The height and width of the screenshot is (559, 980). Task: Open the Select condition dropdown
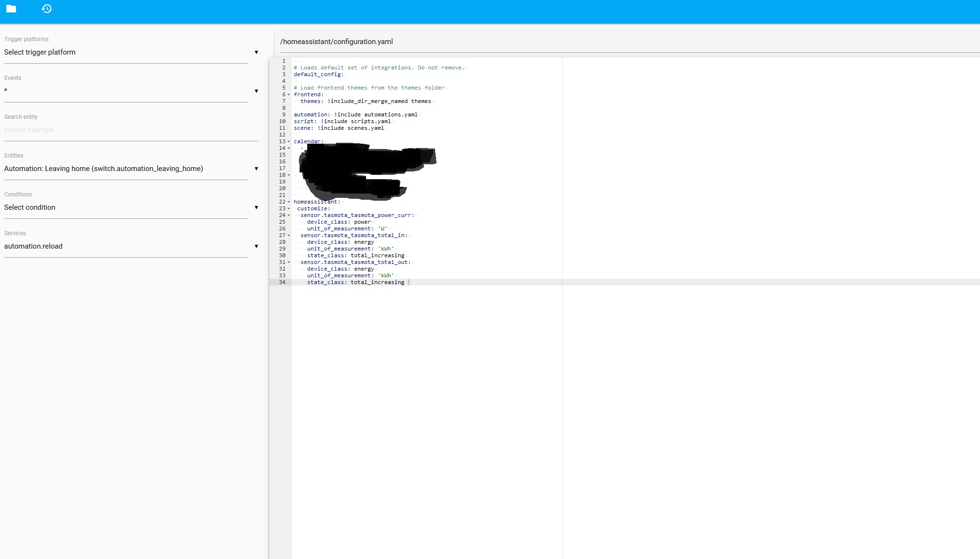(126, 207)
